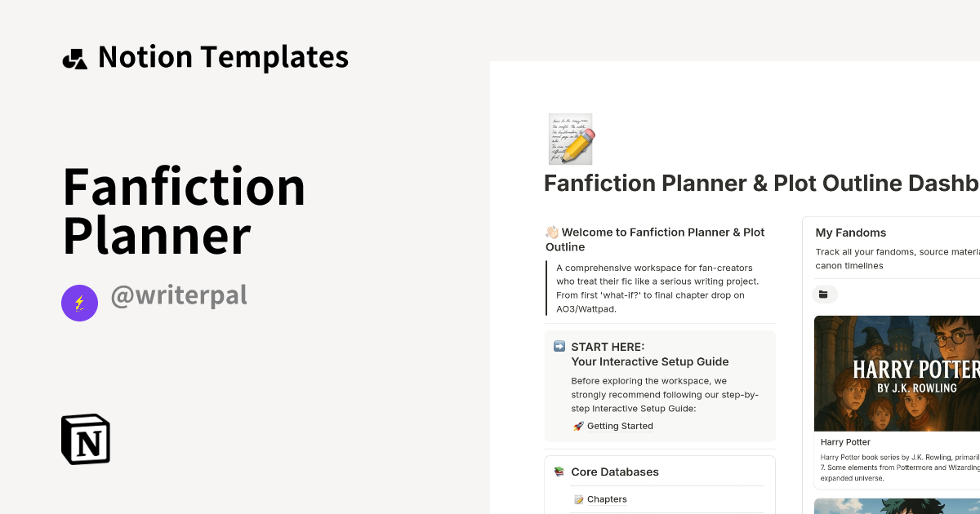This screenshot has height=514, width=980.
Task: Click the blue arrow icon beside START HERE
Action: tap(559, 347)
